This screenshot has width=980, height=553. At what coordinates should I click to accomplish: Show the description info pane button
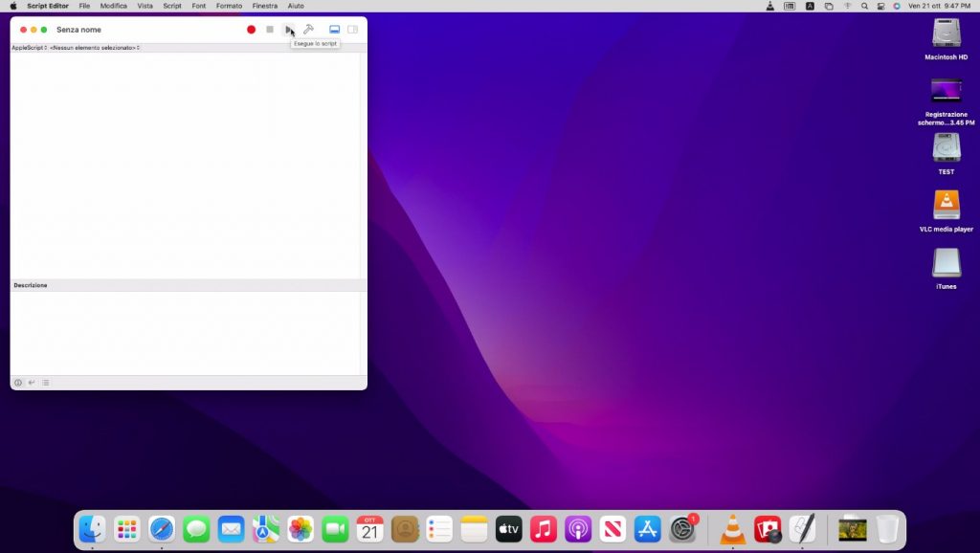17,383
